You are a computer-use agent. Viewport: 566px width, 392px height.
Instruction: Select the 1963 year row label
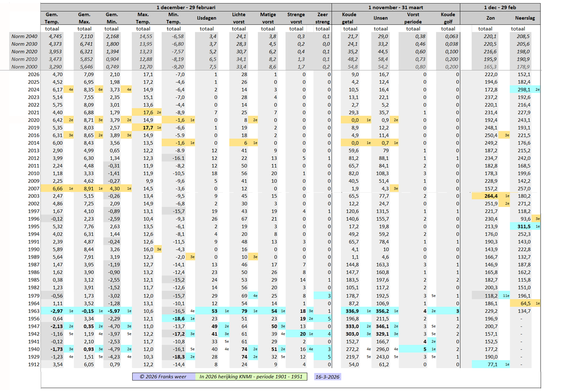(34, 311)
